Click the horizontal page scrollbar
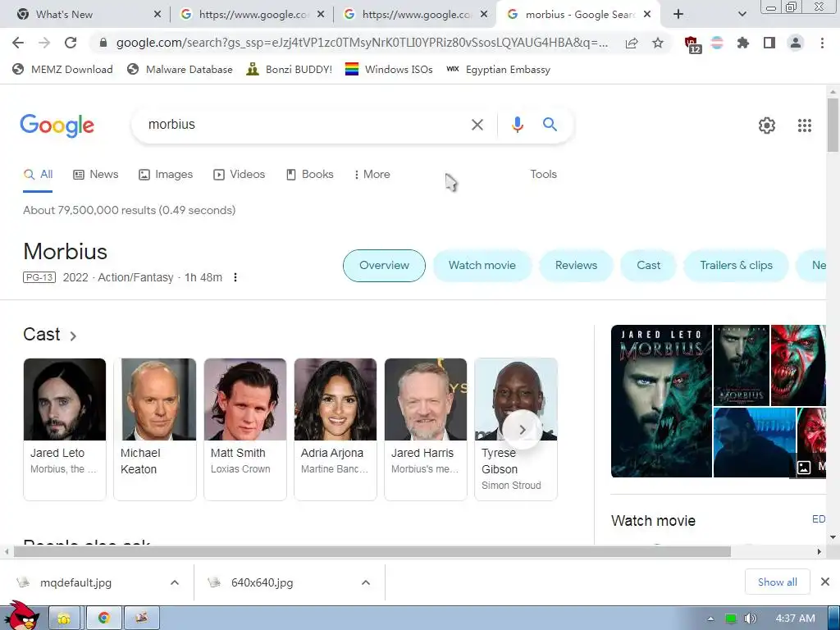This screenshot has height=630, width=840. [x=372, y=551]
